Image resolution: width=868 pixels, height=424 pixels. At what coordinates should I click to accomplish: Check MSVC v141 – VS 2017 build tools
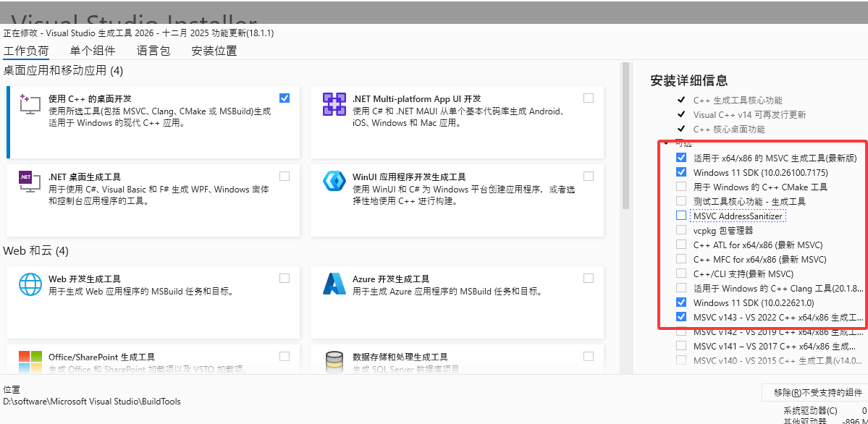(681, 346)
